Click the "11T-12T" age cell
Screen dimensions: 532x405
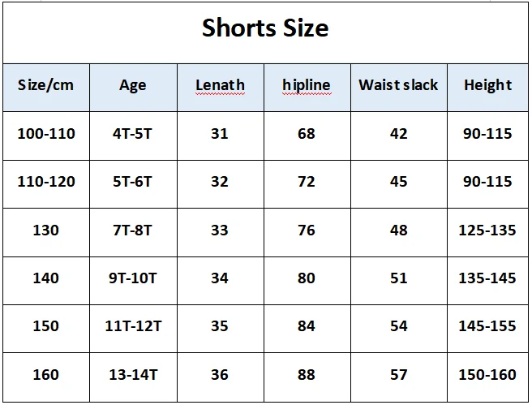(132, 326)
